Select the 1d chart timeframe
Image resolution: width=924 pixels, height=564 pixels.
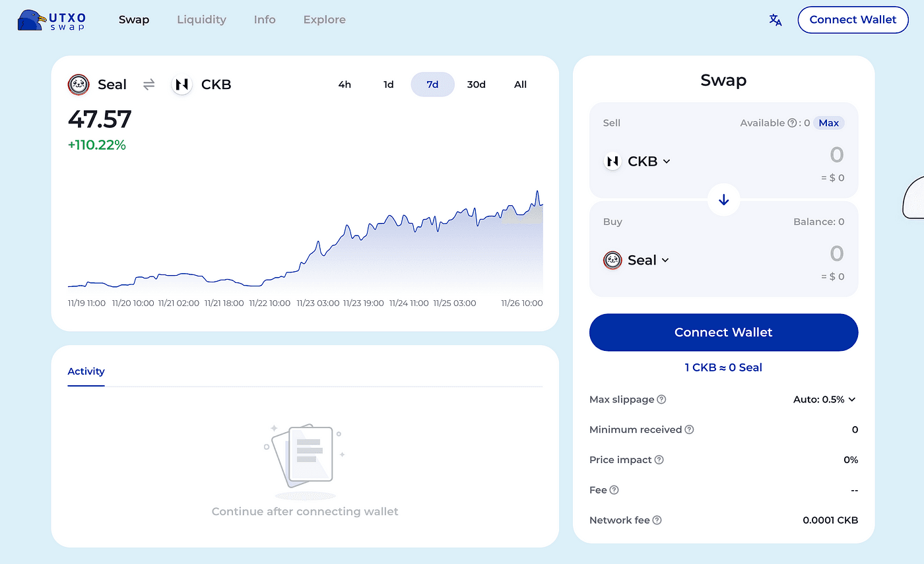[x=389, y=84]
